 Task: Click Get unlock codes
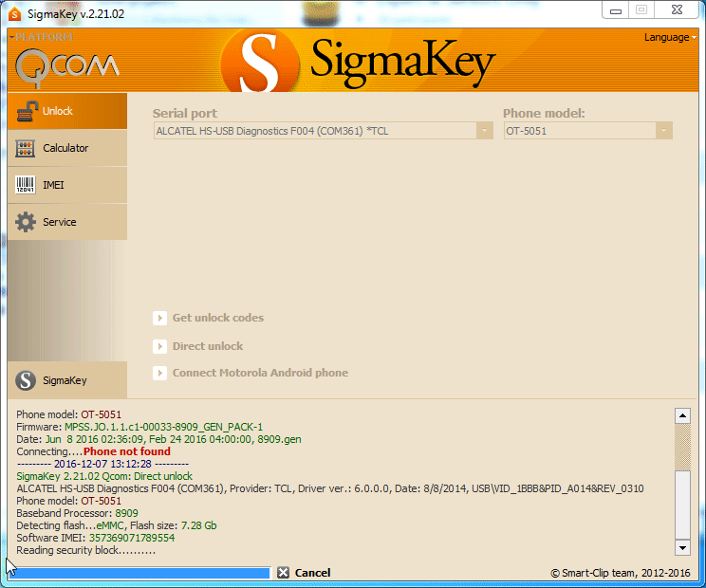pos(218,318)
